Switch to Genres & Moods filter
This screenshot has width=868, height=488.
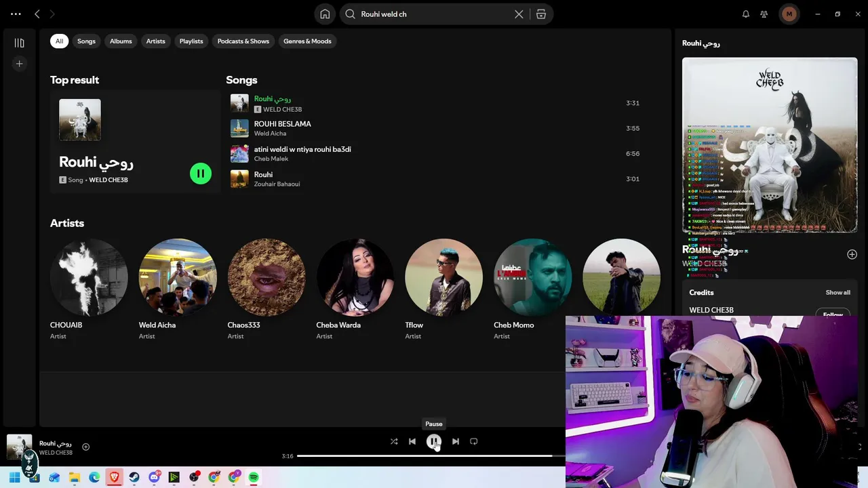tap(307, 41)
